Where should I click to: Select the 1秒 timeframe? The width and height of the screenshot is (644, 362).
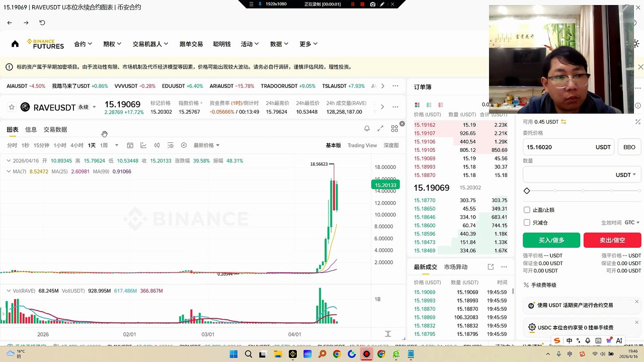[25, 145]
